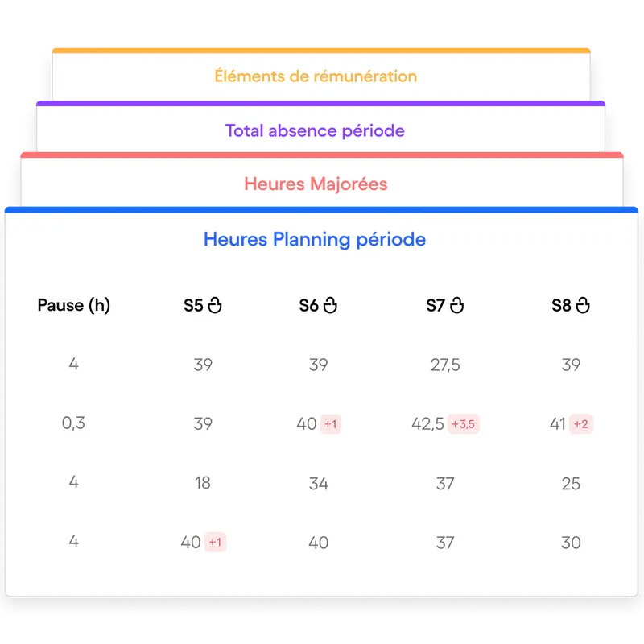Click the +1 badge in S5 column
Image resolution: width=644 pixels, height=644 pixels.
coord(215,543)
